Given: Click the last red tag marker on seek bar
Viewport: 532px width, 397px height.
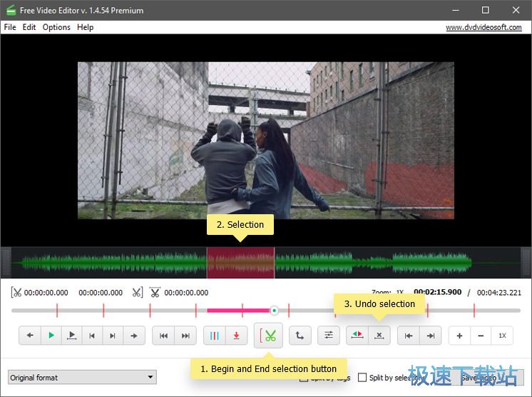Looking at the screenshot, I should tap(474, 311).
